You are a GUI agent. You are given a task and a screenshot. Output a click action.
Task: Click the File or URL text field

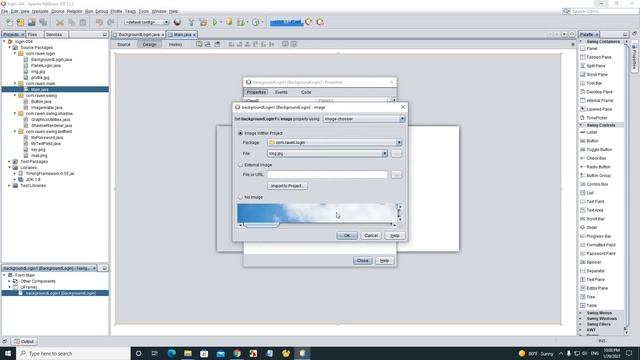point(327,175)
